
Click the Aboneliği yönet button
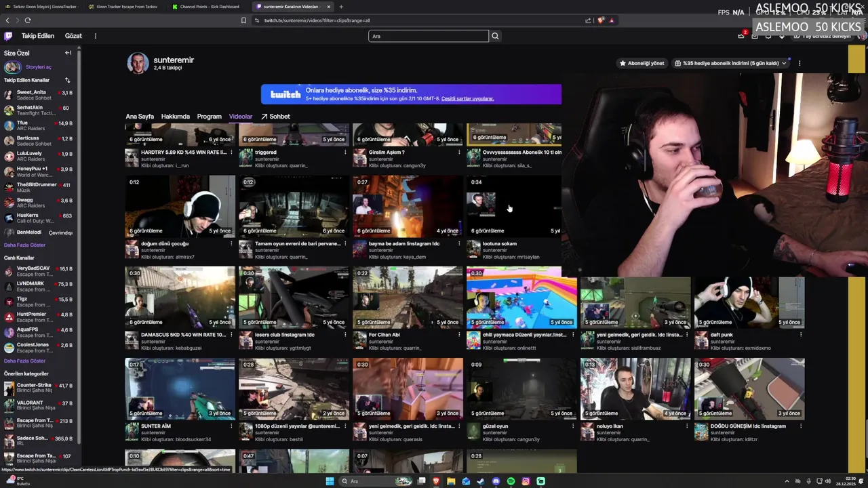pyautogui.click(x=642, y=63)
